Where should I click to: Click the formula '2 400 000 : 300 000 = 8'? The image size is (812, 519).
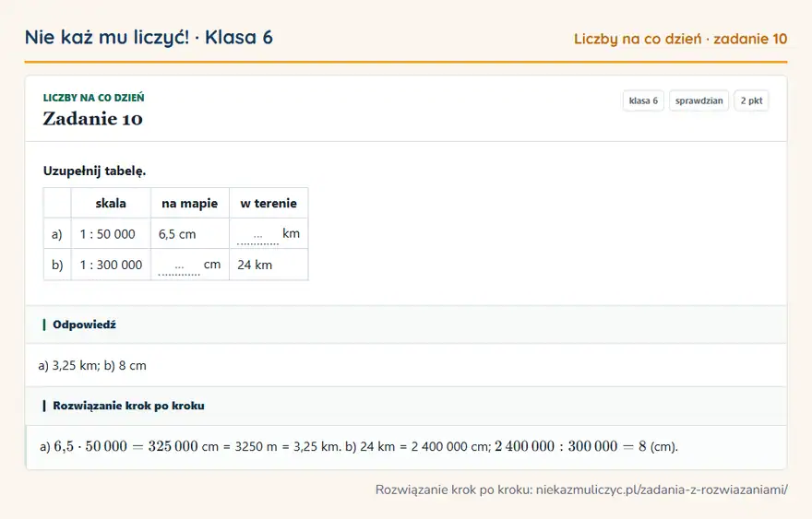click(x=570, y=446)
